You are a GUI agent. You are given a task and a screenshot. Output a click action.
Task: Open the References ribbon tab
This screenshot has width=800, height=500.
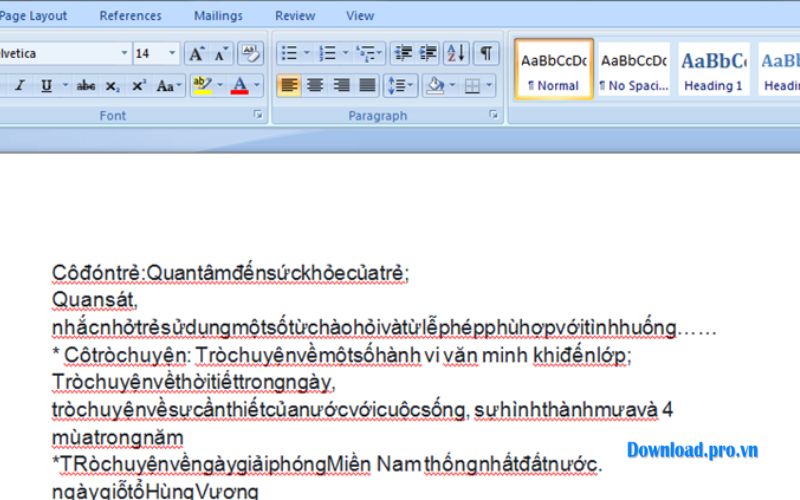click(x=130, y=16)
